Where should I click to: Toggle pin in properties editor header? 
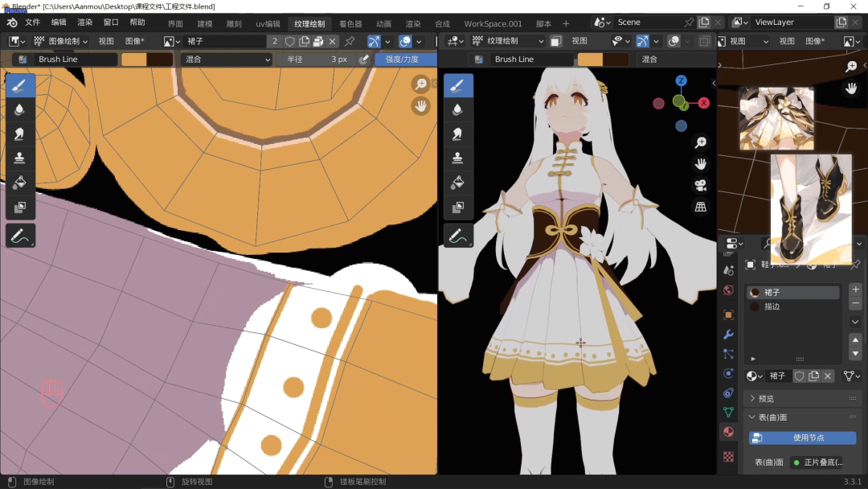pos(856,264)
